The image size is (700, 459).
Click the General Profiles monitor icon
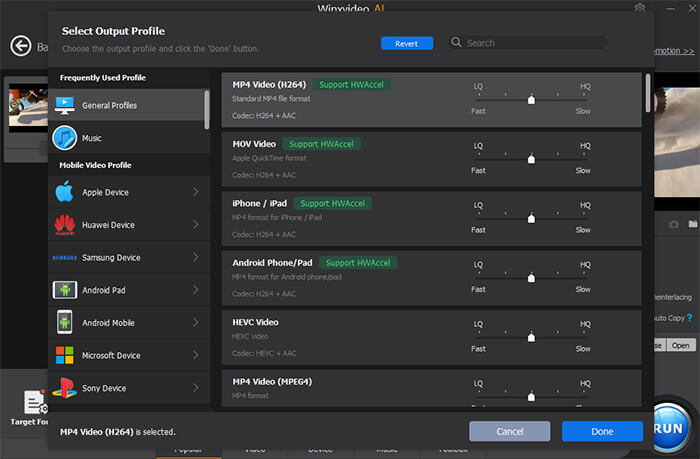pyautogui.click(x=65, y=105)
